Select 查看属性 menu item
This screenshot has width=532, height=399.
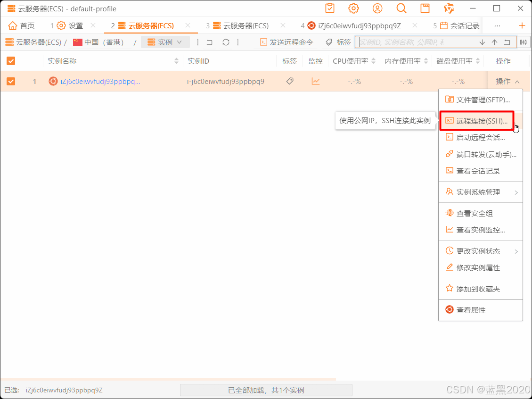click(x=481, y=310)
